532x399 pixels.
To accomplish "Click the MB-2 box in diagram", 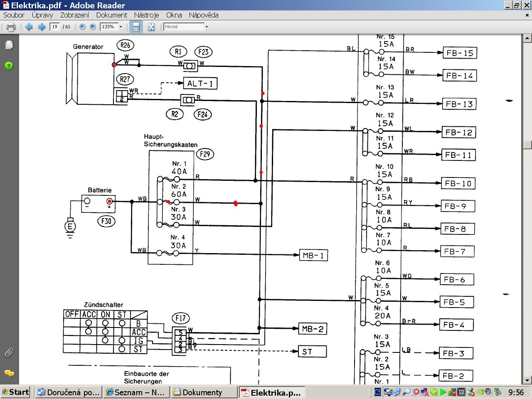I will coord(313,329).
